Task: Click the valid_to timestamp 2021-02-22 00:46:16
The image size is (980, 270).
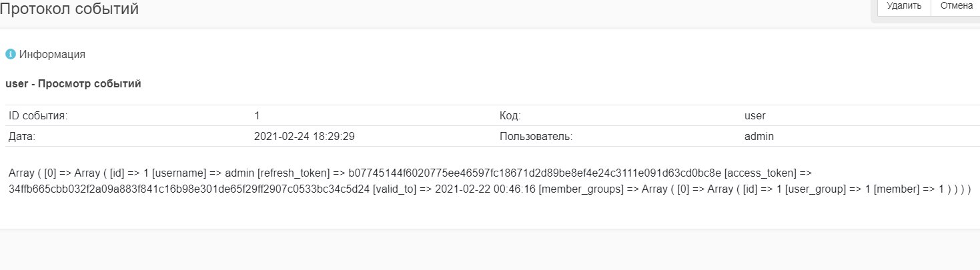Action: pos(485,189)
